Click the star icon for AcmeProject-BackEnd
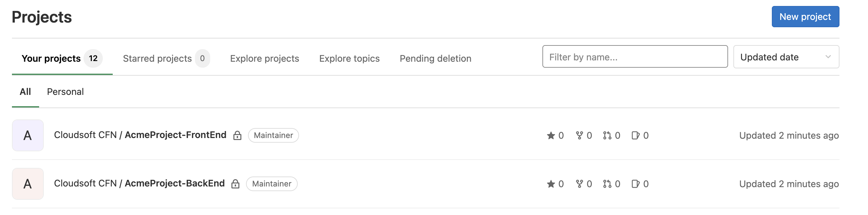Viewport: 868px width, 215px height. tap(551, 184)
